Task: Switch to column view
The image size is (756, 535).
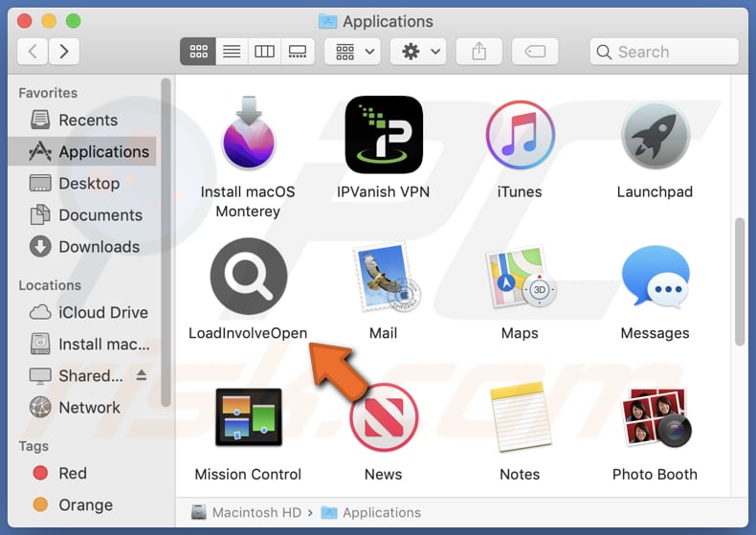Action: [x=264, y=51]
